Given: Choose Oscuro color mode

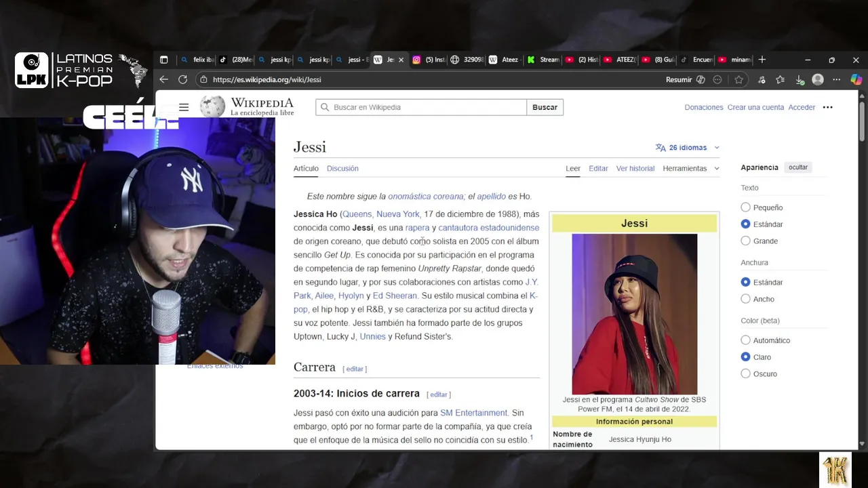Looking at the screenshot, I should tap(745, 373).
